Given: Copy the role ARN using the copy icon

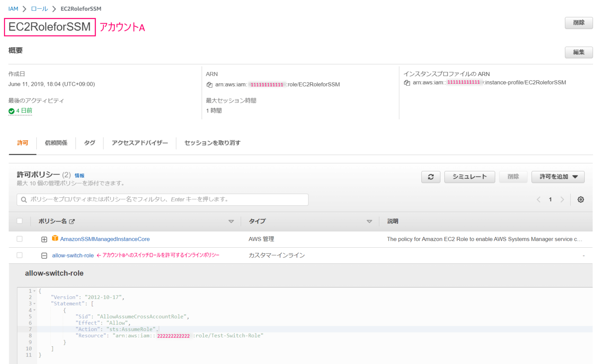Looking at the screenshot, I should (210, 84).
